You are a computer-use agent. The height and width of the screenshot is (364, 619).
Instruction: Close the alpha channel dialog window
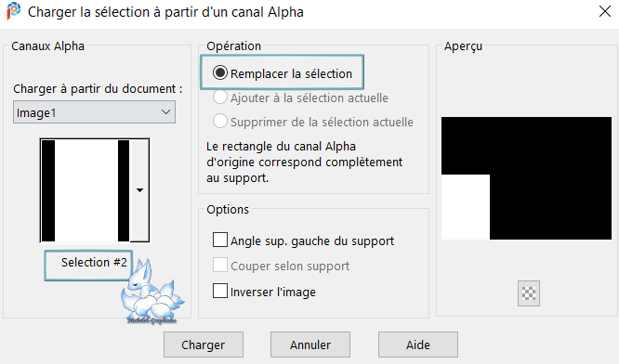pyautogui.click(x=605, y=11)
